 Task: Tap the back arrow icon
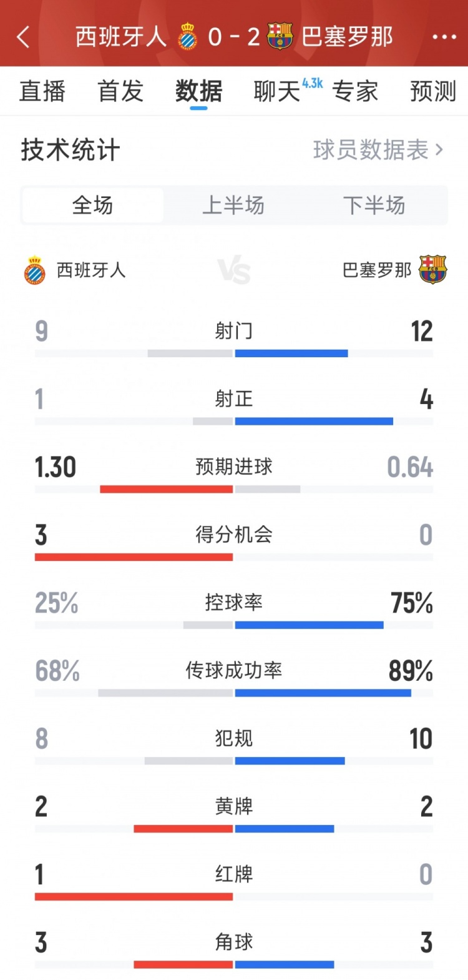coord(23,37)
